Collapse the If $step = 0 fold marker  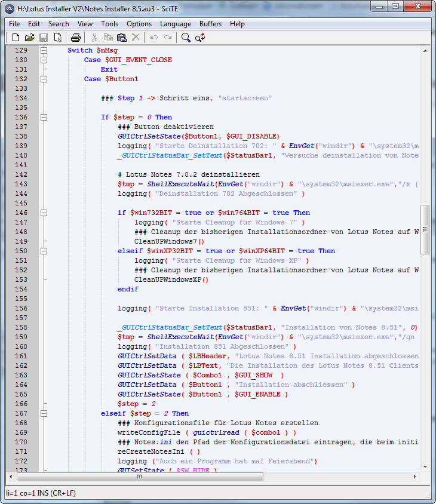(44, 117)
